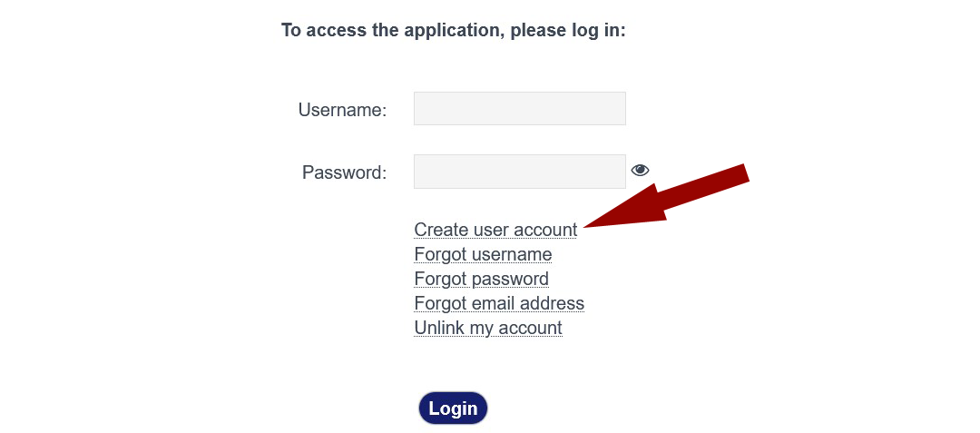The height and width of the screenshot is (433, 980).
Task: Select the Forgot password link
Action: [481, 279]
